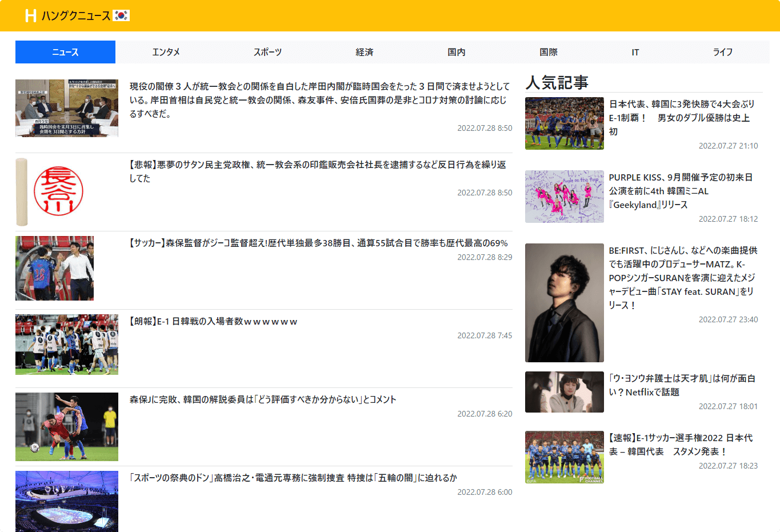Switch to the エンタメ tab
This screenshot has height=532, width=780.
coord(166,52)
